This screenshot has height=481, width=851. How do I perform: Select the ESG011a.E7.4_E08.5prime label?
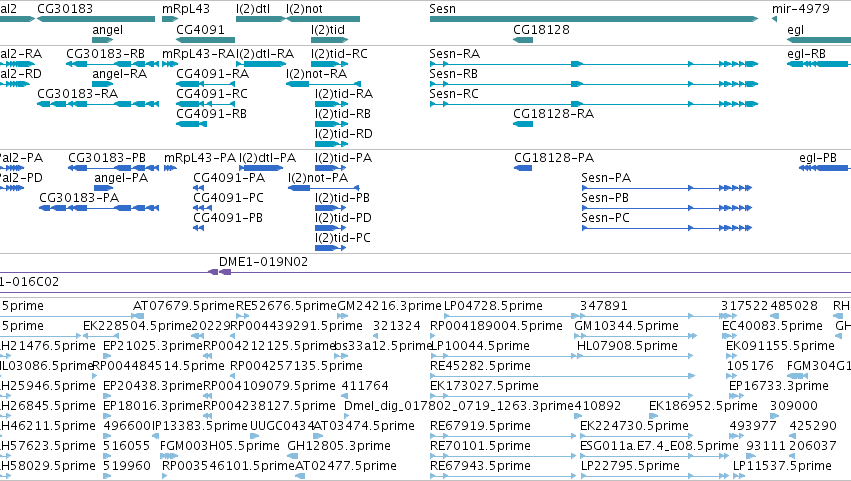[x=659, y=447]
